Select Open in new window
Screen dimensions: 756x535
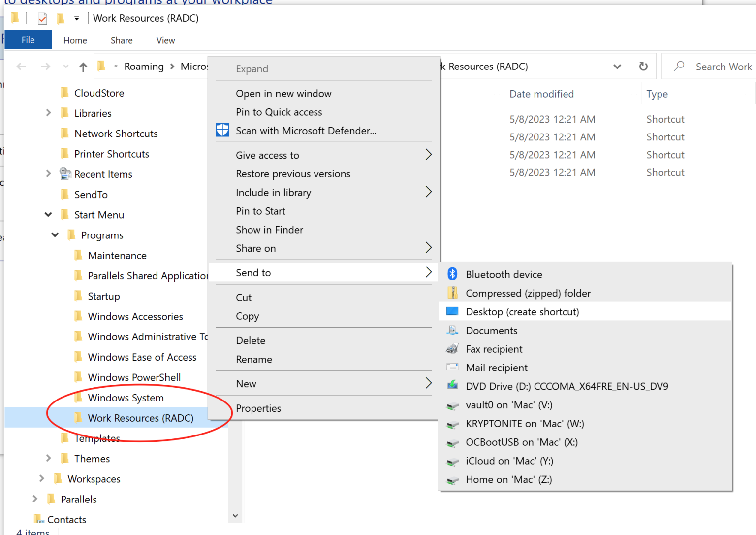tap(283, 93)
